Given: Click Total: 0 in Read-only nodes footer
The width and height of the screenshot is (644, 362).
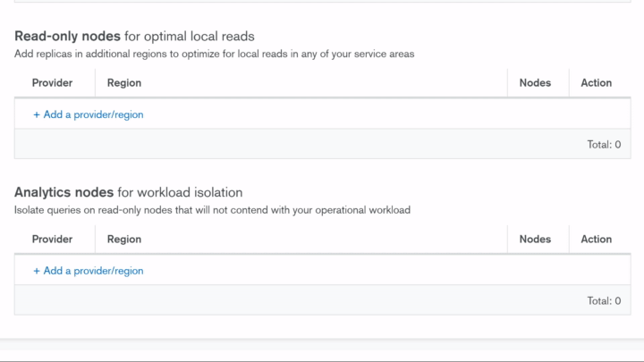Looking at the screenshot, I should (604, 144).
